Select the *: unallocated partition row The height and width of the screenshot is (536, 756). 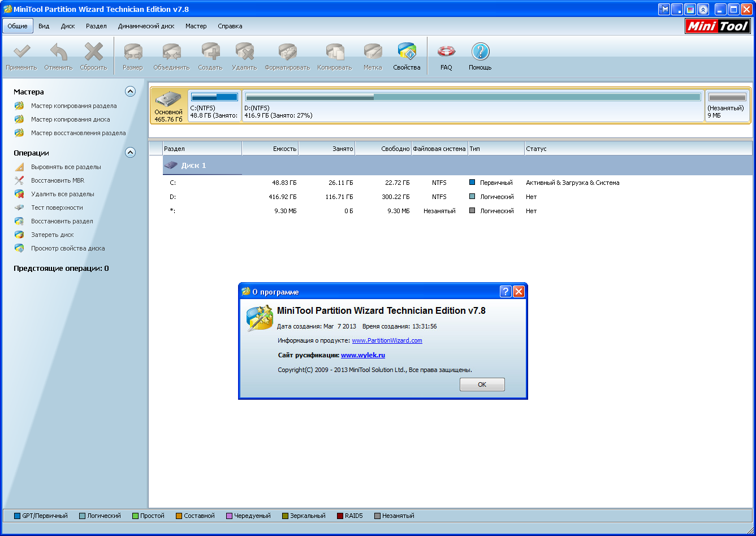click(450, 211)
